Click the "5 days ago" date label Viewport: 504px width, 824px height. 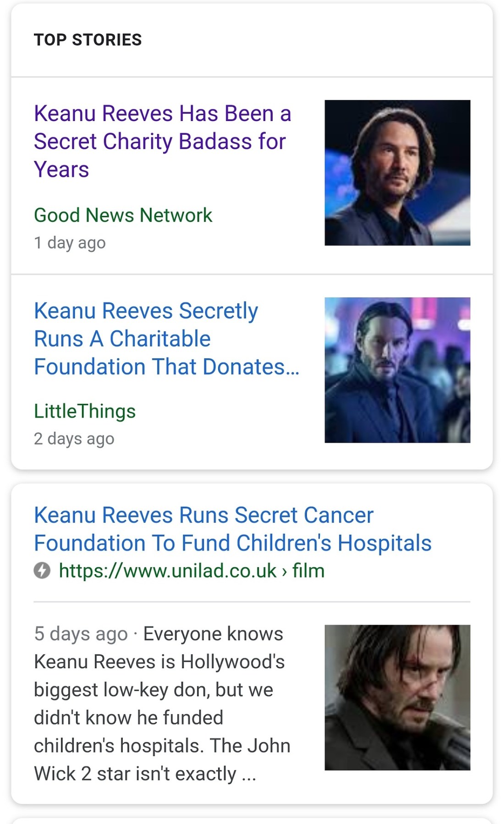(81, 634)
